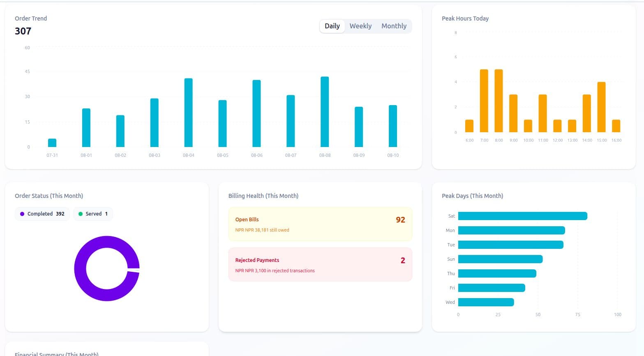Select the Tue bar in Peak Days
Screen dimensions: 644x356
coord(511,245)
